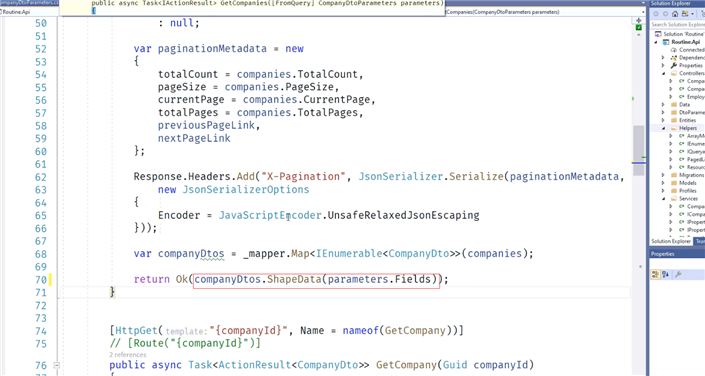Image resolution: width=705 pixels, height=376 pixels.
Task: Select IQuerya... file under Helpers
Action: tap(696, 152)
